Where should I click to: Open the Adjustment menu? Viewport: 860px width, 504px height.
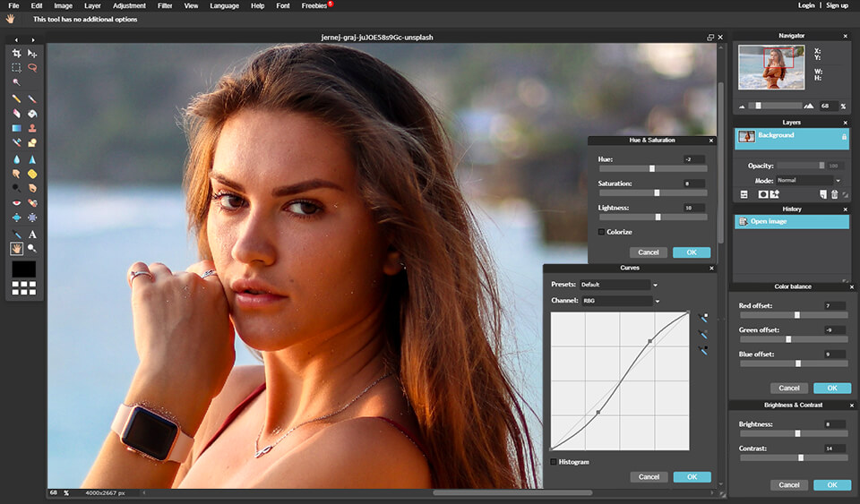tap(129, 5)
